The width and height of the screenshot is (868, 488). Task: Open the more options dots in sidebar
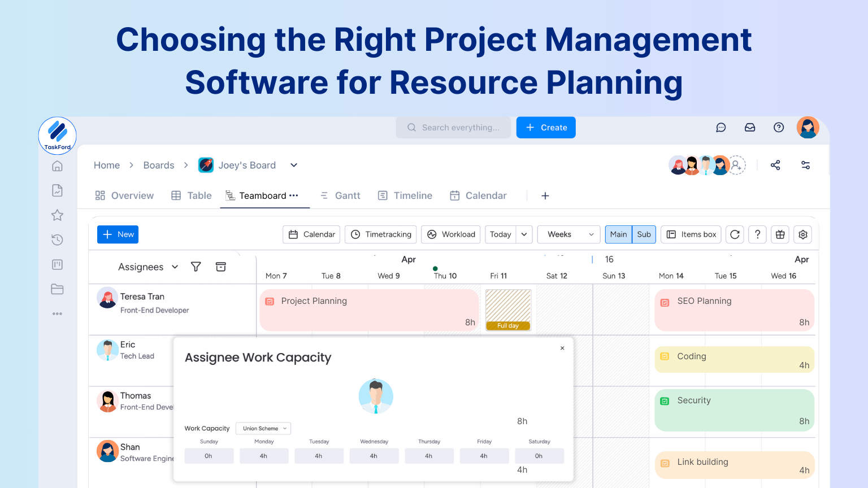57,313
